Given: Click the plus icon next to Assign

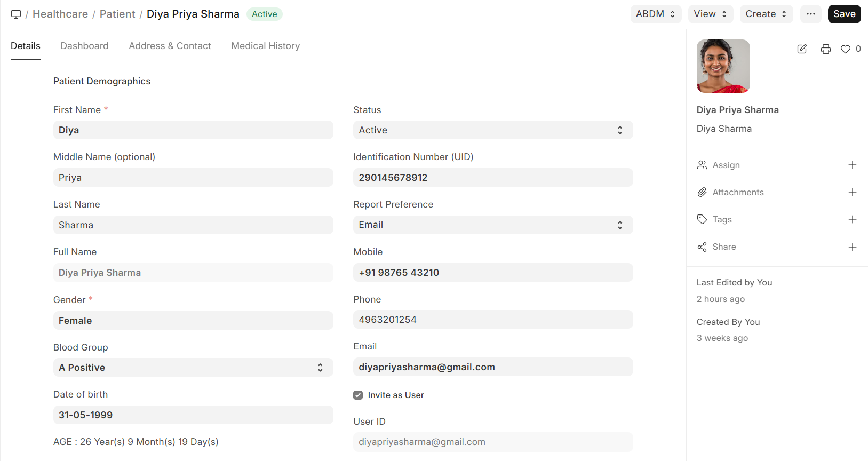Looking at the screenshot, I should [x=853, y=165].
